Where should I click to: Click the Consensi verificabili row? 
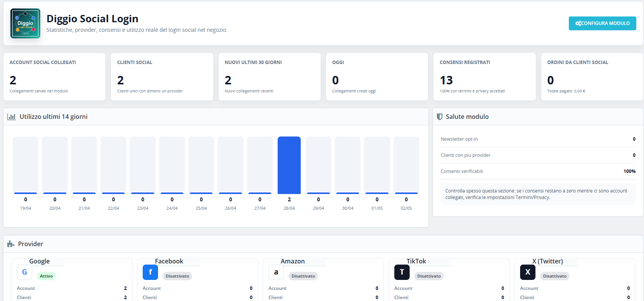point(538,171)
